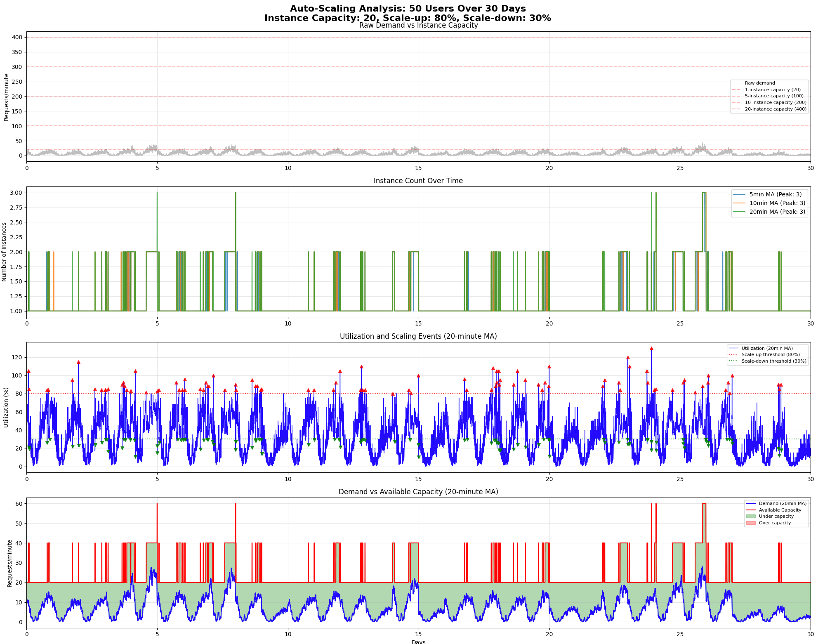The image size is (818, 644).
Task: Click the 'Utilization and Scaling Events' subplot title
Action: tap(418, 336)
